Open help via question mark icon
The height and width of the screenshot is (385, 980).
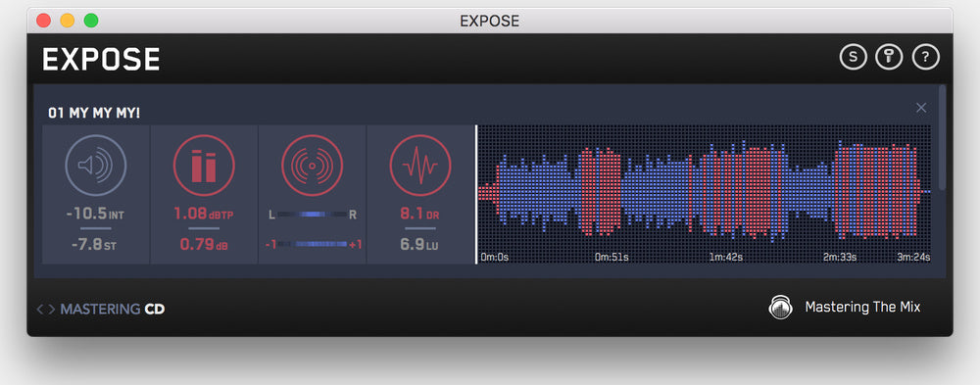click(926, 58)
